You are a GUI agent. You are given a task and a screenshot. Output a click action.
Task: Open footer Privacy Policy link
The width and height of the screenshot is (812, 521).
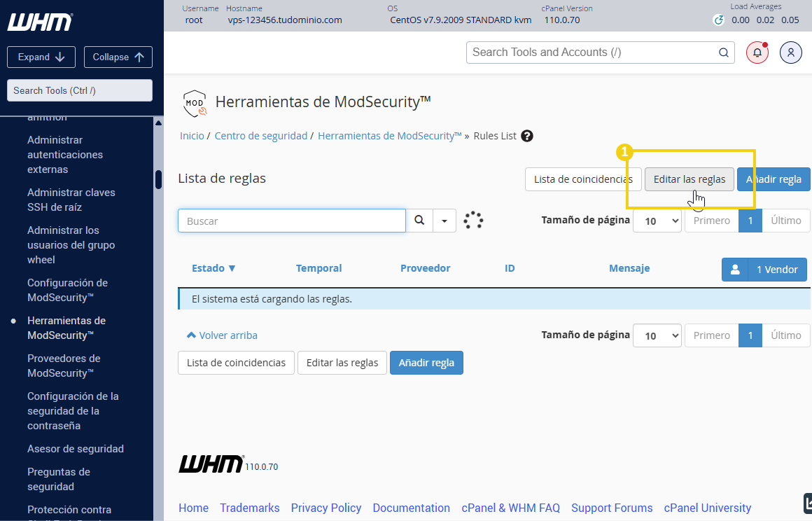tap(325, 508)
